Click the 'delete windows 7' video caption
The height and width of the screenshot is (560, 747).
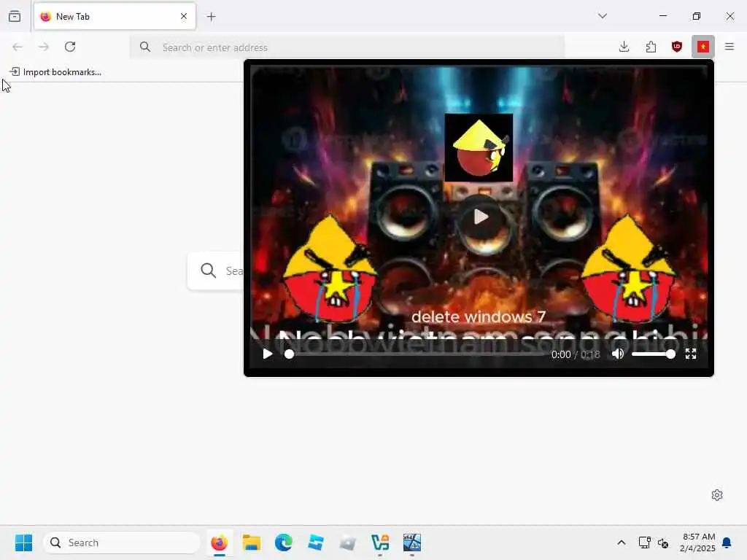(479, 316)
